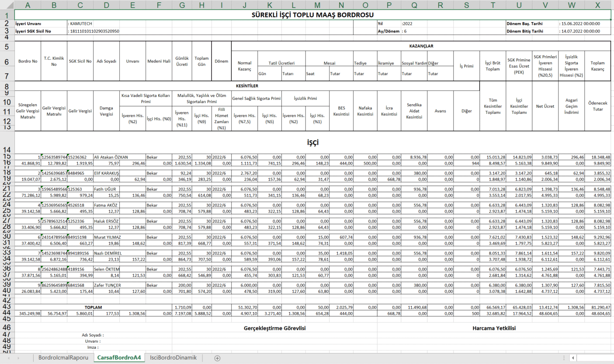Click the Gerçekleştirme Görevlisi label

(x=274, y=328)
